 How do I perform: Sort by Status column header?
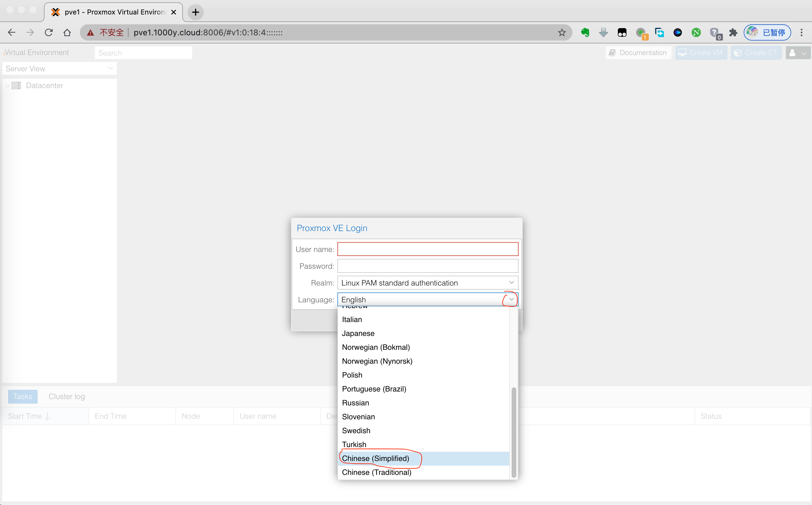[x=753, y=416]
